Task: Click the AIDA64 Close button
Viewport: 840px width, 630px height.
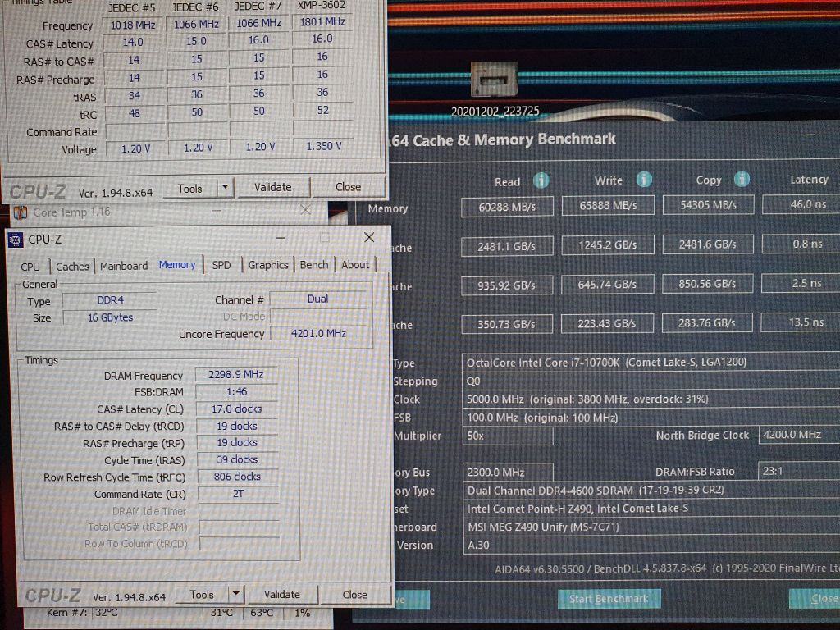Action: (815, 598)
